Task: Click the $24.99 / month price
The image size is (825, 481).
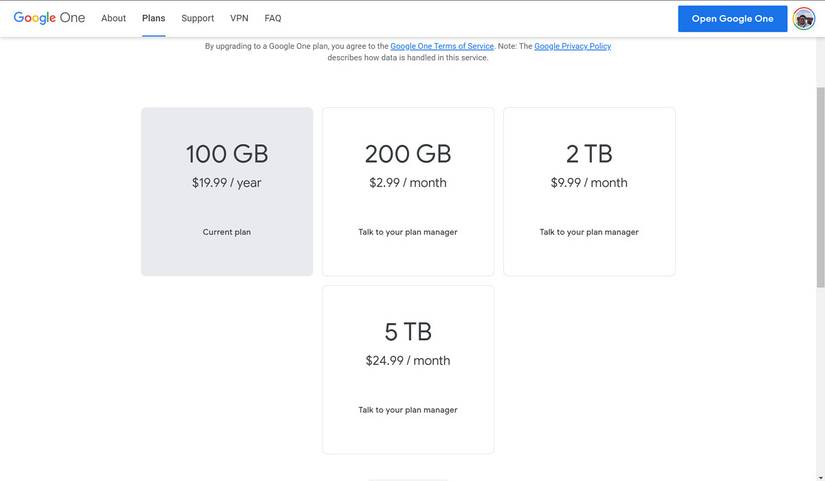Action: click(408, 360)
